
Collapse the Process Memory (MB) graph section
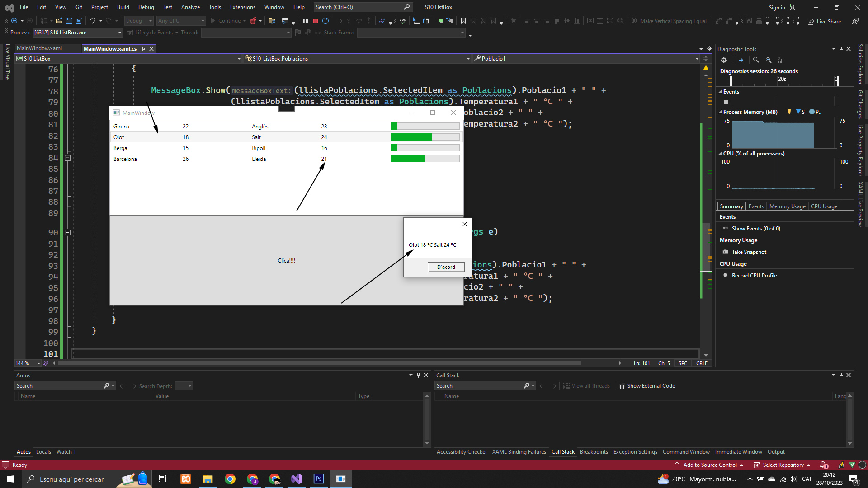[720, 112]
